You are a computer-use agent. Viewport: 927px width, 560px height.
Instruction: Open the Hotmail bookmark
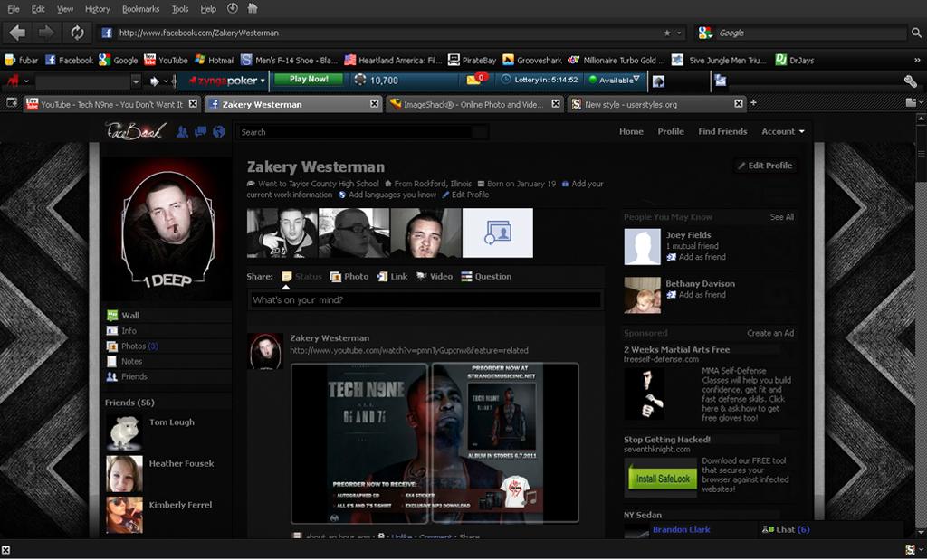[215, 60]
